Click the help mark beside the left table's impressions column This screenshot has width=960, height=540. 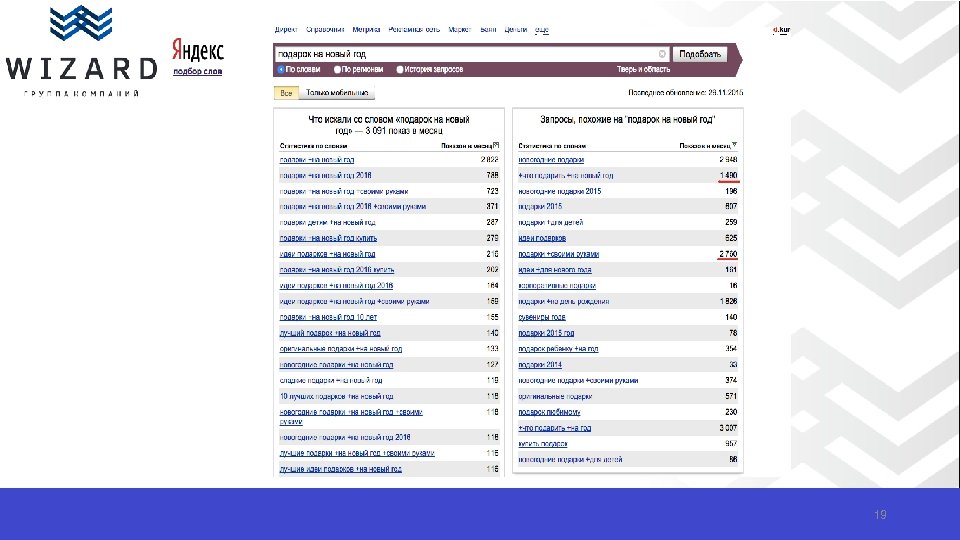495,144
